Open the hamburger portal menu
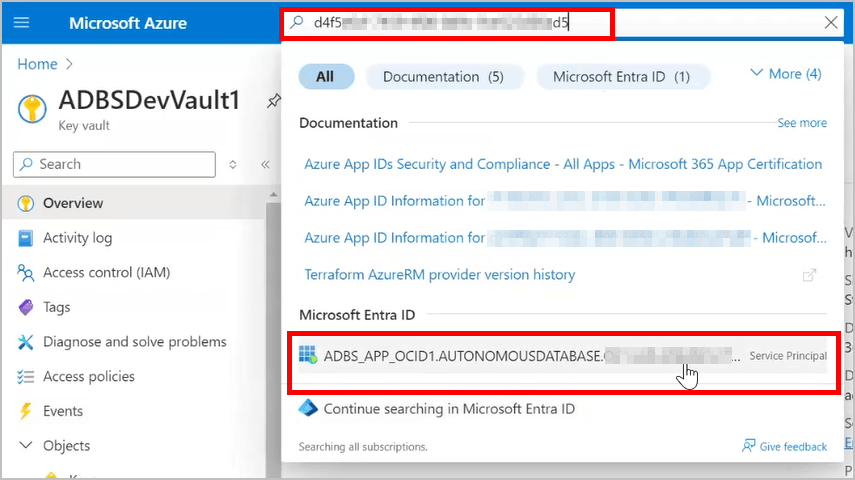 22,23
